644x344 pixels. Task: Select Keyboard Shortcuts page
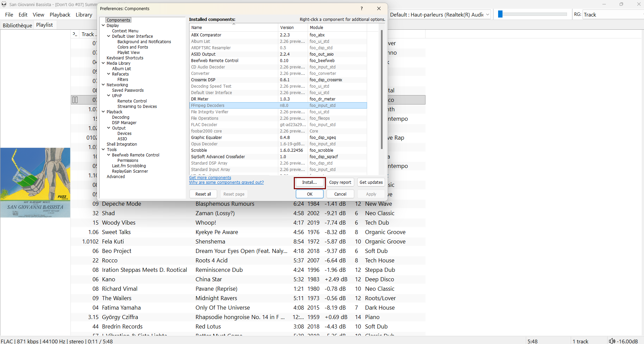click(x=125, y=58)
